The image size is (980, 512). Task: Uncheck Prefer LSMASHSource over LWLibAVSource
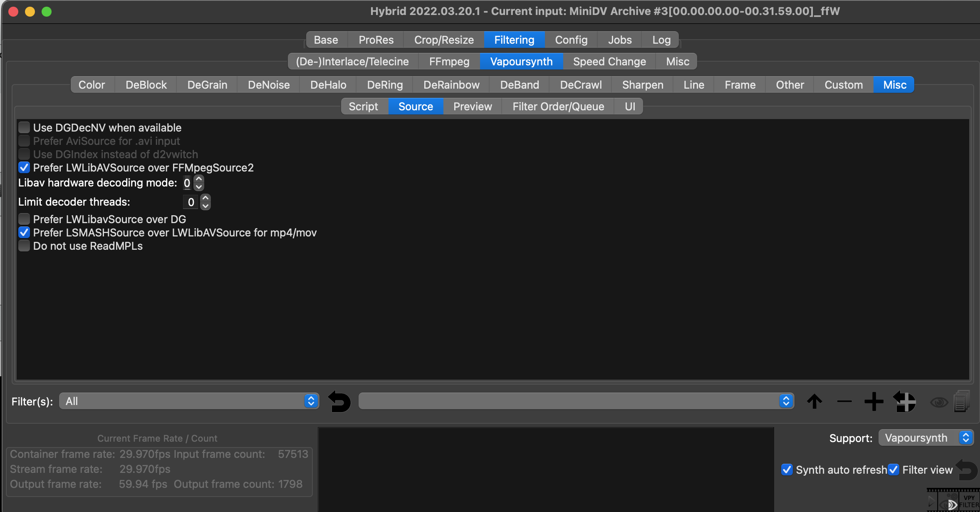[24, 232]
